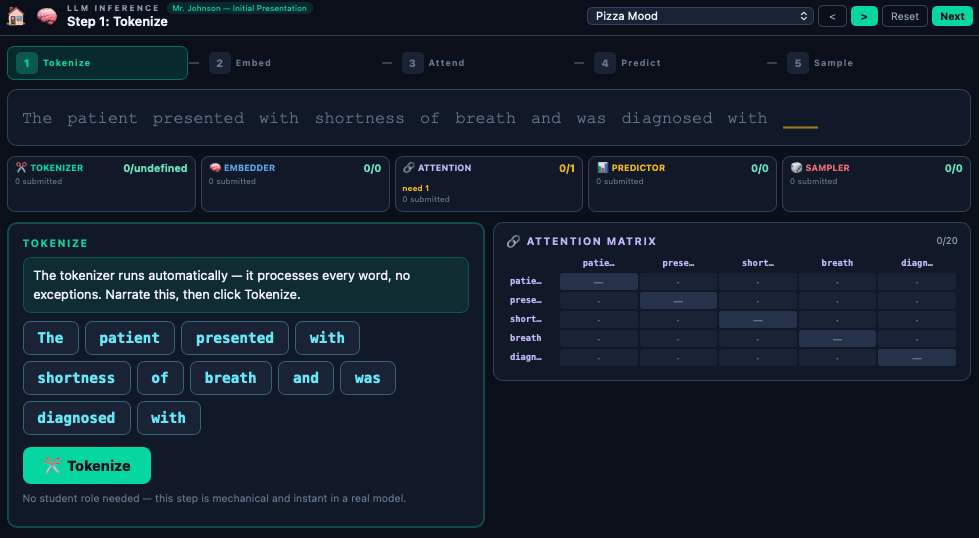Image resolution: width=979 pixels, height=538 pixels.
Task: Open the Predictor role card
Action: pyautogui.click(x=682, y=184)
